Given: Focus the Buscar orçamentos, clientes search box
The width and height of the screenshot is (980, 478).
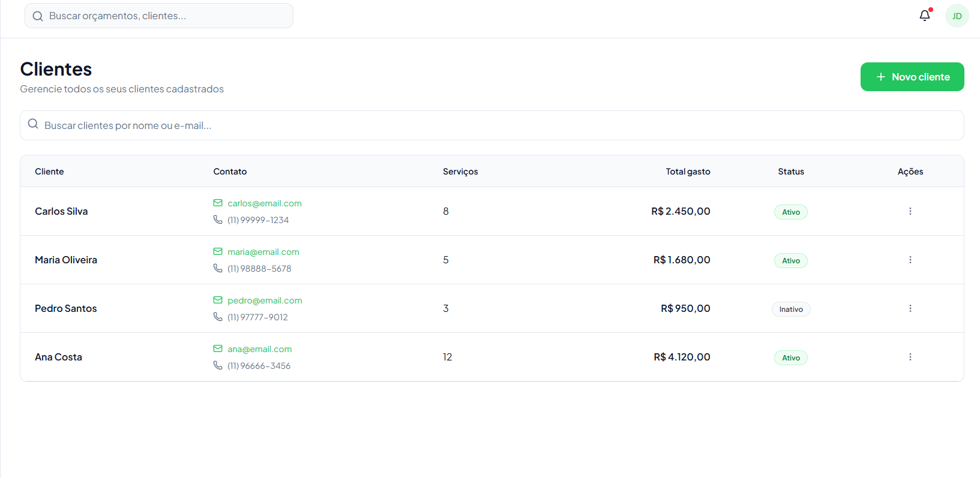Looking at the screenshot, I should (x=159, y=16).
